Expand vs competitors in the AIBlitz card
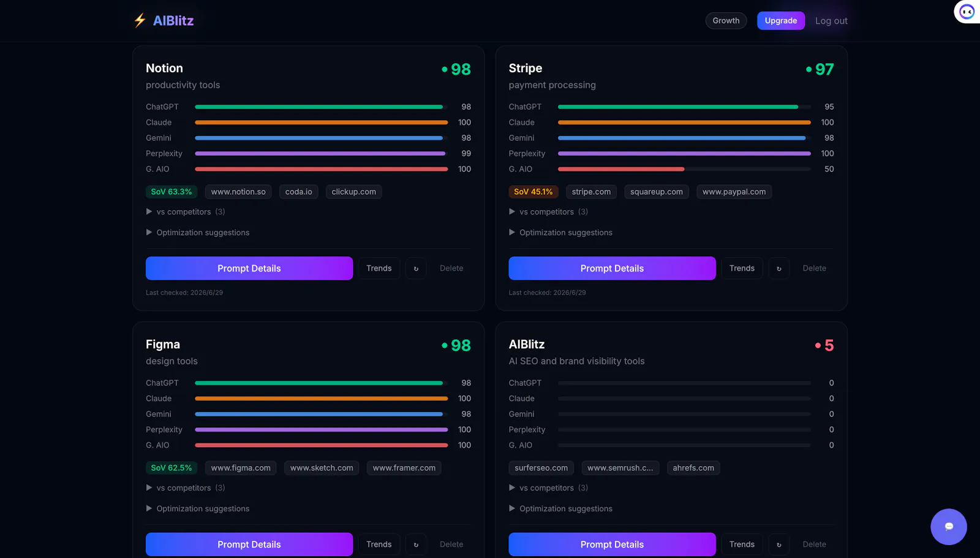The image size is (980, 558). (x=548, y=488)
